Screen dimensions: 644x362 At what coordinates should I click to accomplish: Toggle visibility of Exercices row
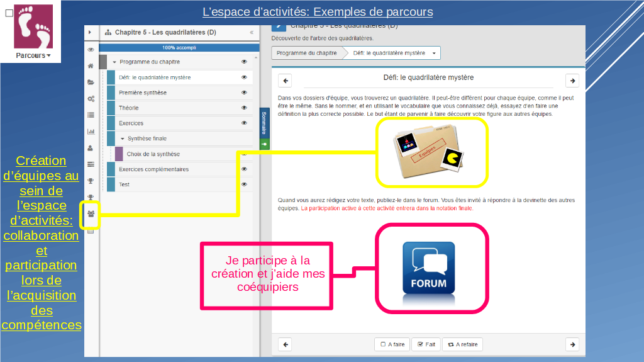245,123
